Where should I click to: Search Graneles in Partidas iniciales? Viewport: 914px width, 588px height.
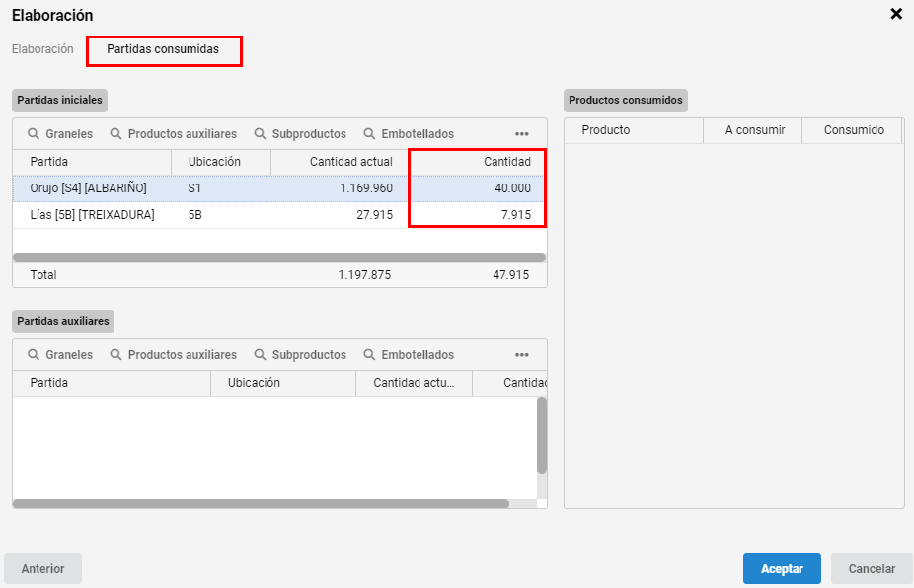[60, 134]
